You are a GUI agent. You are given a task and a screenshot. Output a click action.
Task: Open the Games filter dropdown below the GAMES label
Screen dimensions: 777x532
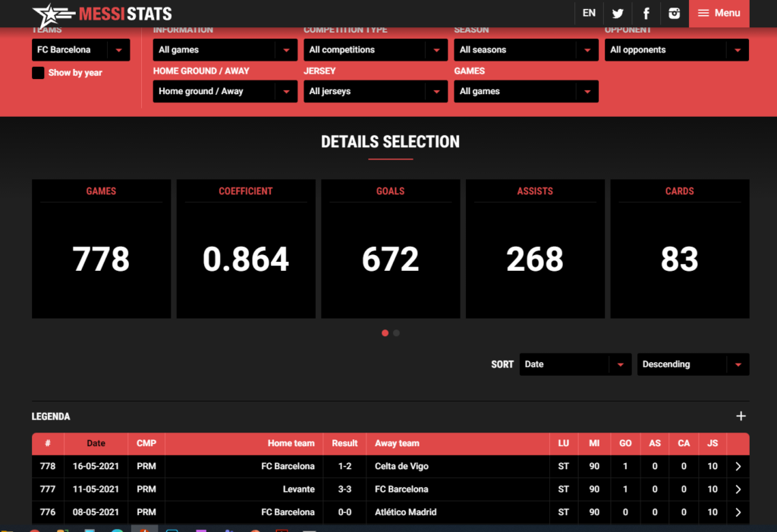pyautogui.click(x=526, y=92)
